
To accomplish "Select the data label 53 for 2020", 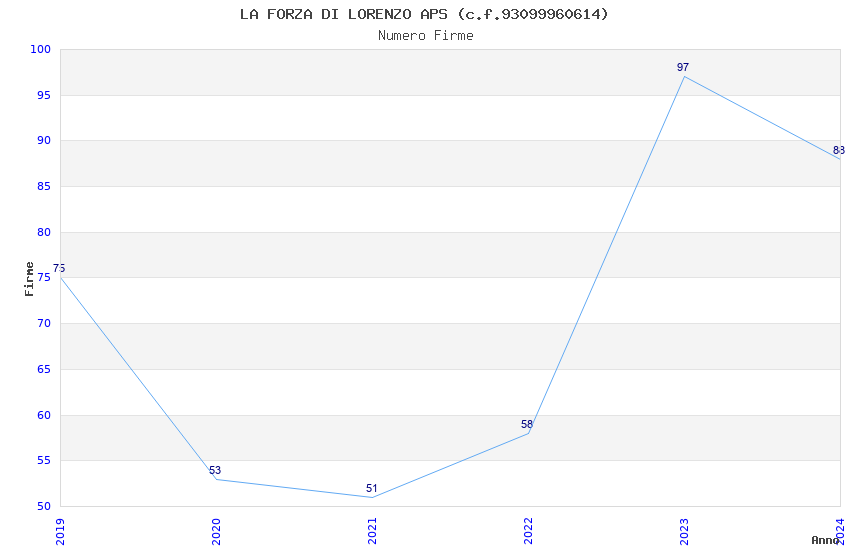I will click(x=215, y=470).
